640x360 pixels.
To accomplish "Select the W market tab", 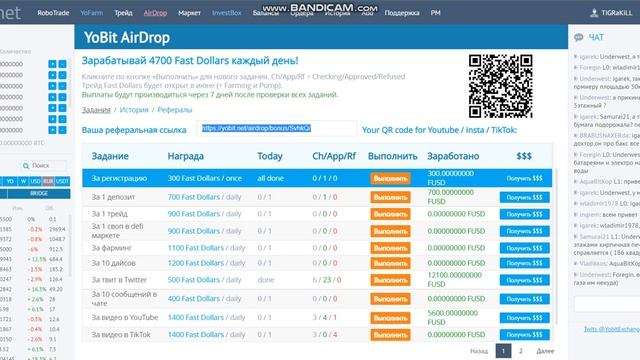I will [x=24, y=181].
